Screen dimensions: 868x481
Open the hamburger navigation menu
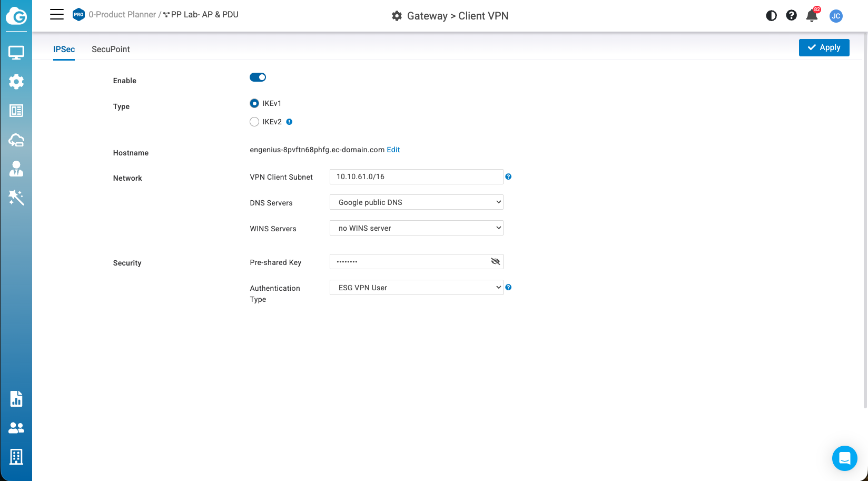coord(57,15)
